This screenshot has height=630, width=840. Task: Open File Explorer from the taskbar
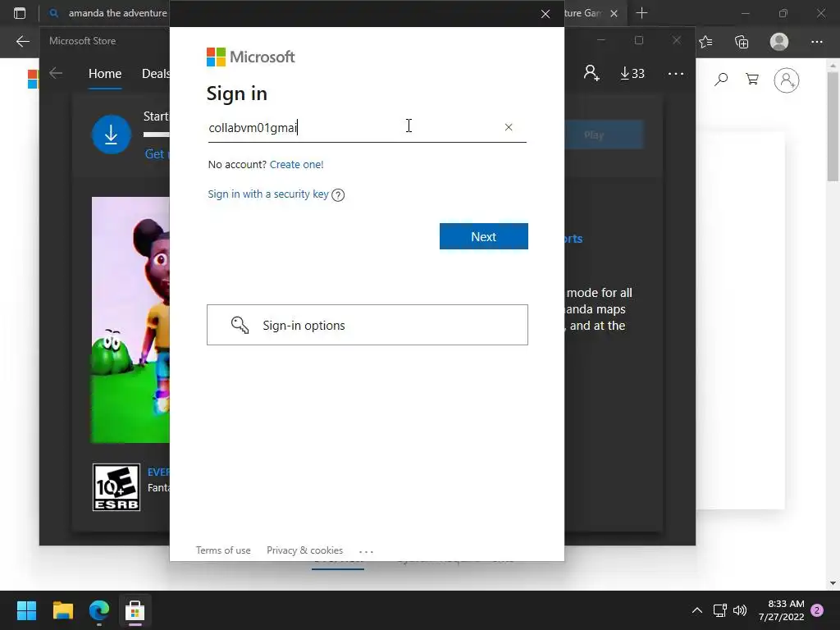click(62, 610)
